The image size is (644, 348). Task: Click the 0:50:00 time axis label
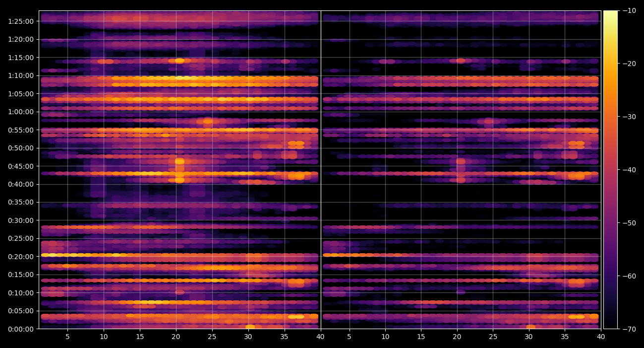click(x=21, y=148)
